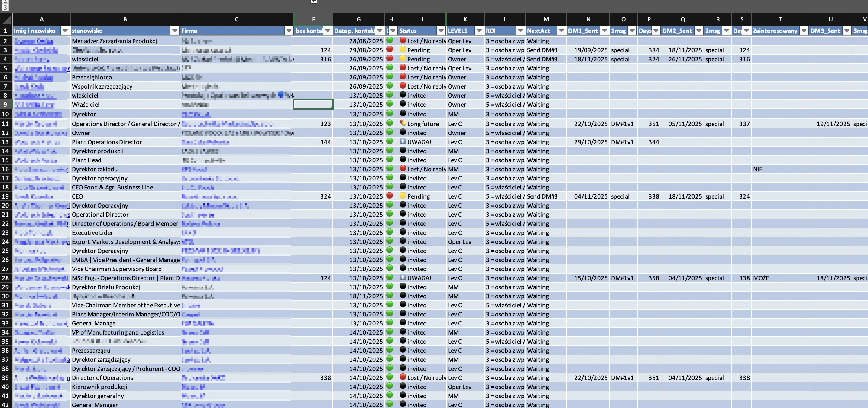Image resolution: width=868 pixels, height=408 pixels.
Task: Open the ROI column filter dropdown
Action: pos(520,31)
